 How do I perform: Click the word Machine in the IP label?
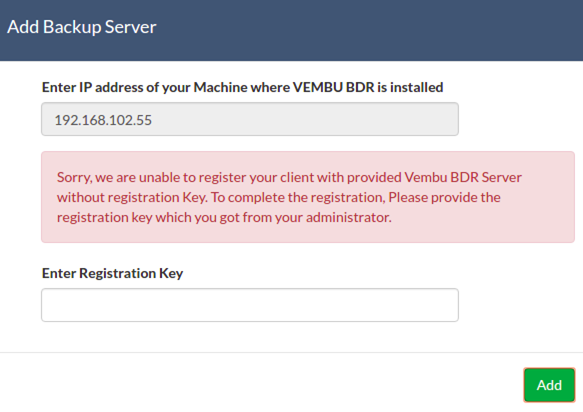220,87
